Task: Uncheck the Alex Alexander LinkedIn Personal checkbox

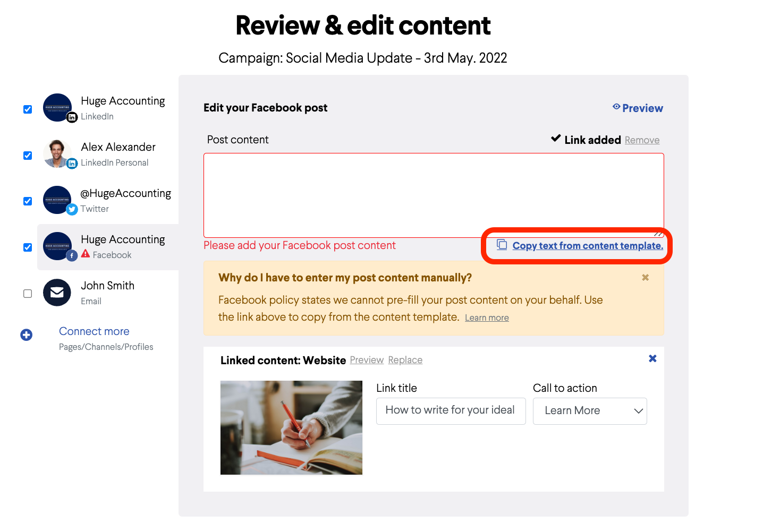Action: (28, 156)
